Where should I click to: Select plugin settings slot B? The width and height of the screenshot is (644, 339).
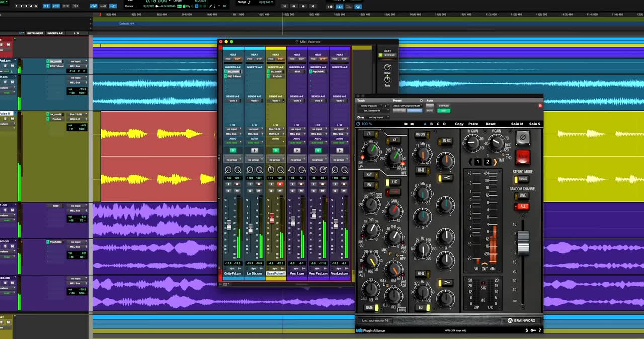[x=431, y=124]
